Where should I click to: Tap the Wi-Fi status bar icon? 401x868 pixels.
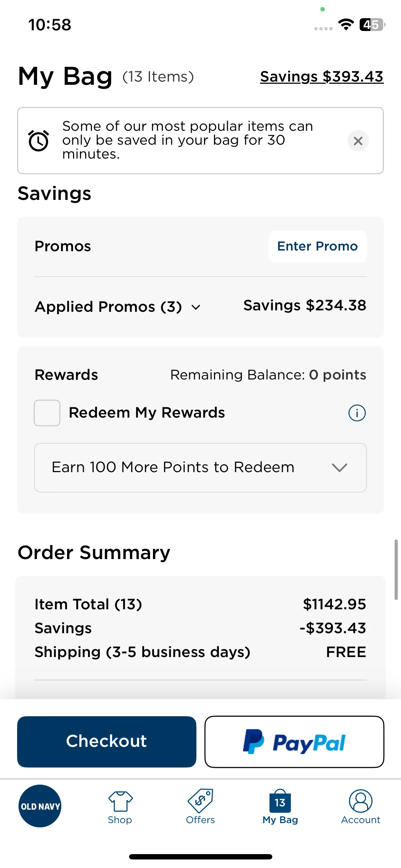346,25
